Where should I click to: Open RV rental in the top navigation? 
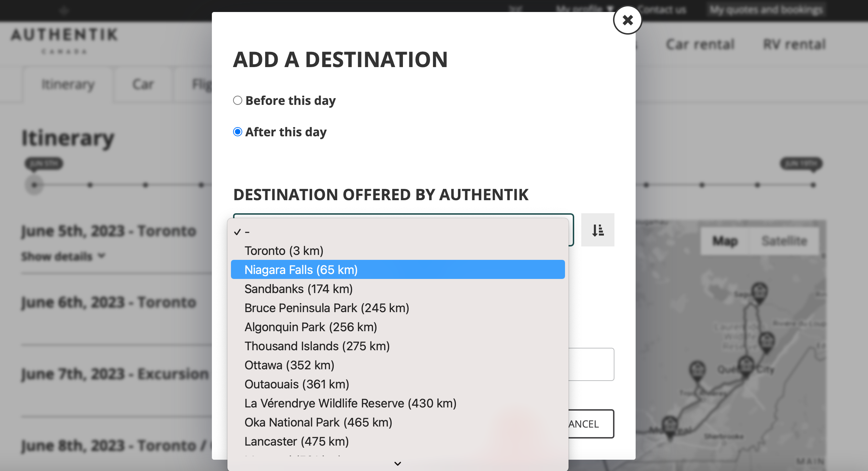coord(795,44)
